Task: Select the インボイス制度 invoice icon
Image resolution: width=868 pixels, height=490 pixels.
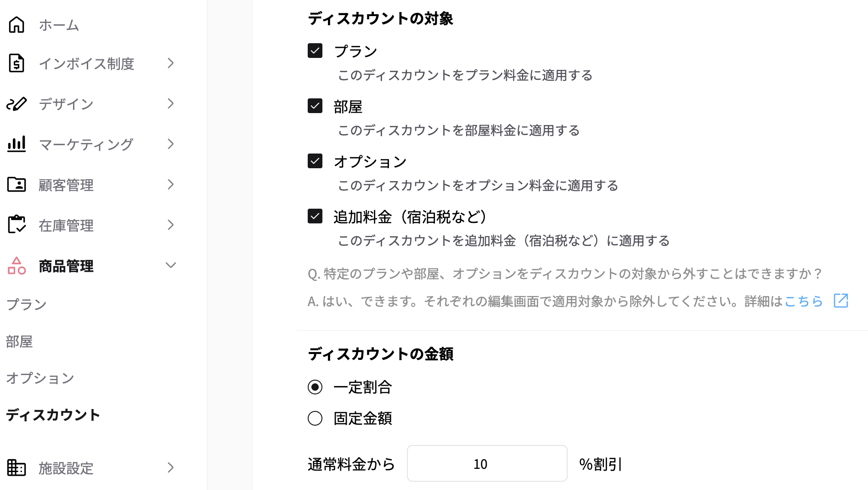Action: [17, 63]
